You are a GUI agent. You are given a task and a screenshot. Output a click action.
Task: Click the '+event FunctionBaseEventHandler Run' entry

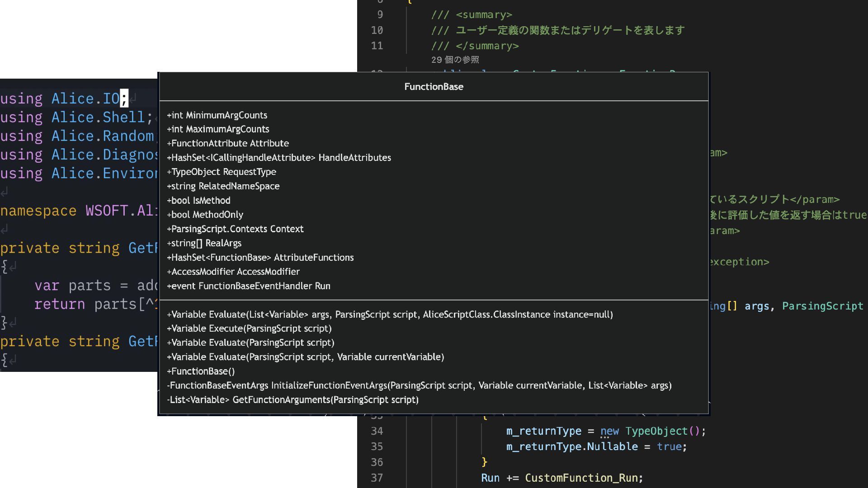(249, 286)
